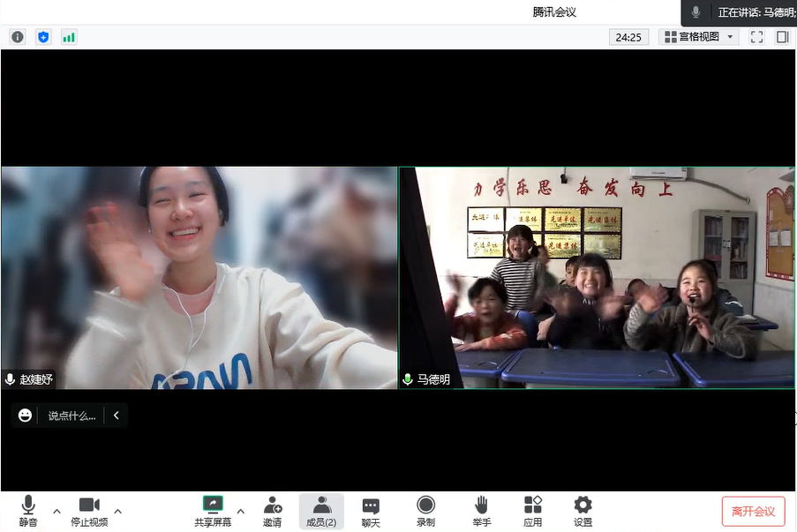The width and height of the screenshot is (797, 532).
Task: Open the 成员(2) members panel
Action: pos(321,511)
